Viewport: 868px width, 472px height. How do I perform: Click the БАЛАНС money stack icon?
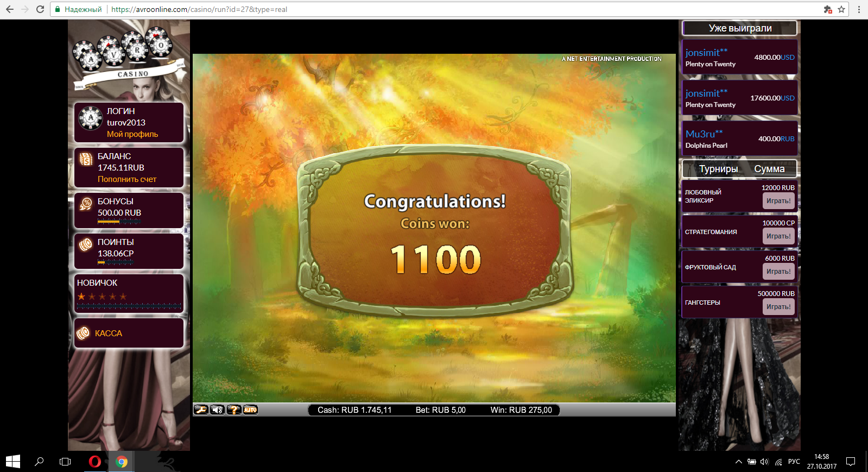pos(86,159)
